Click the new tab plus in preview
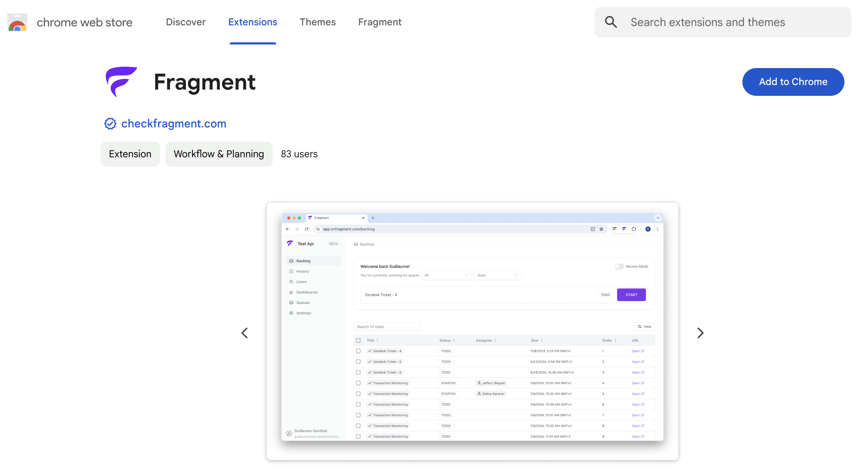This screenshot has height=468, width=868. tap(373, 218)
